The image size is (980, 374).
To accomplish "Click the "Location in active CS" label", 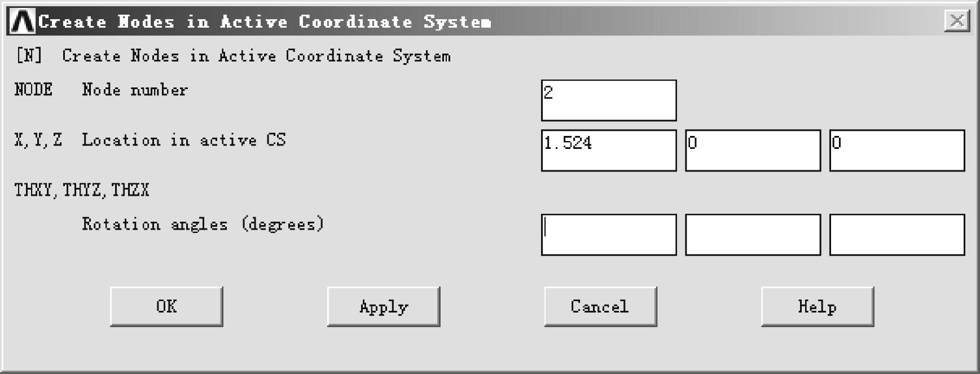I will [x=184, y=140].
